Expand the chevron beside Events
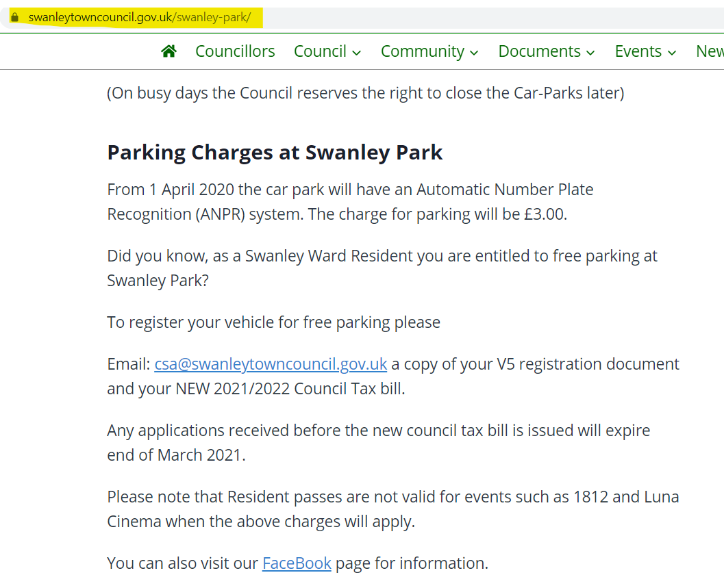 coord(672,53)
